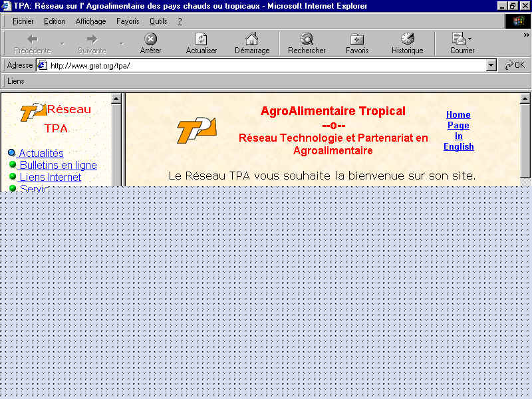The width and height of the screenshot is (532, 399).
Task: Open the Courrier mail icon
Action: point(458,39)
